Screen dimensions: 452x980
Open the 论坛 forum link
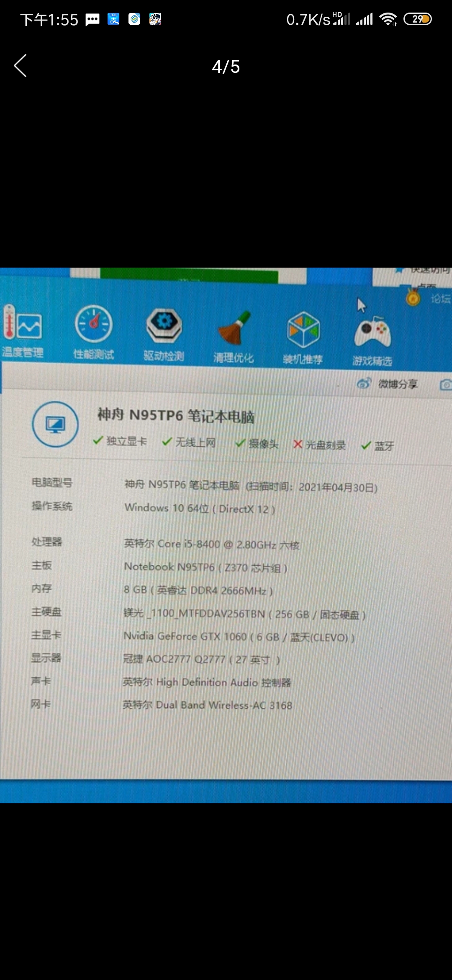pos(441,299)
